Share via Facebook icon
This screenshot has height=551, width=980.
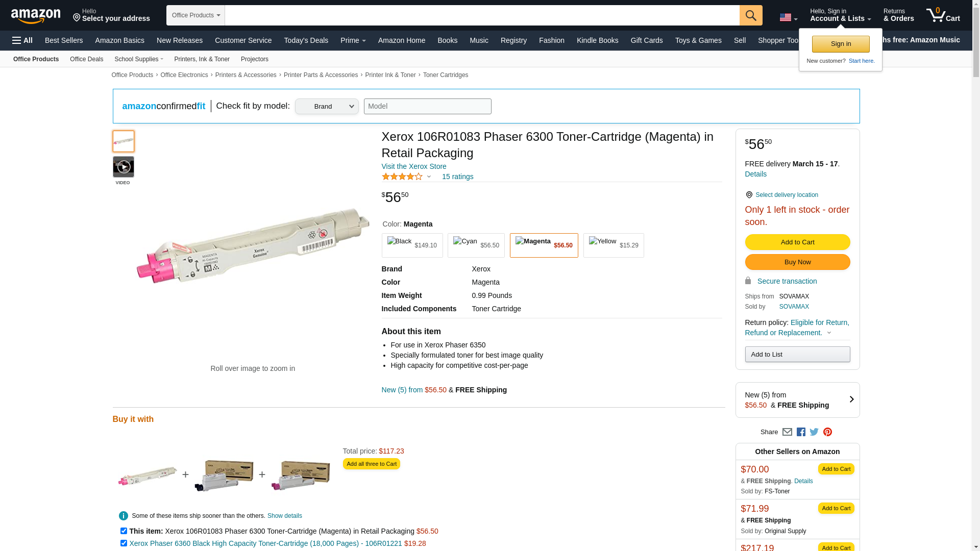pos(801,432)
